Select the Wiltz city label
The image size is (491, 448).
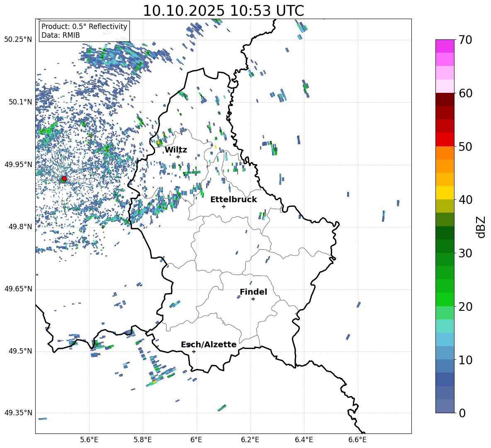pos(176,150)
